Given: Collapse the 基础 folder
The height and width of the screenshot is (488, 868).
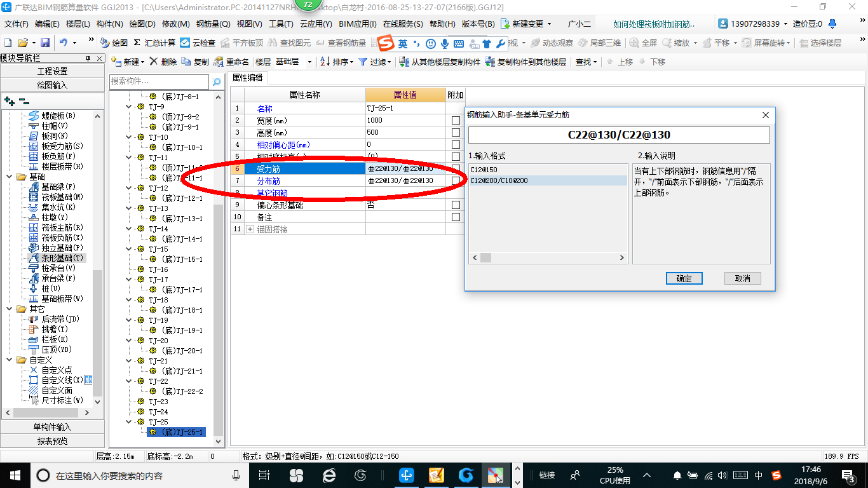Looking at the screenshot, I should 9,177.
